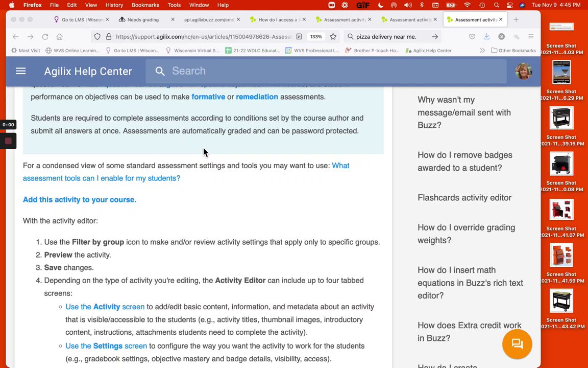The image size is (588, 368).
Task: Open the Bookmarks menu
Action: (145, 5)
